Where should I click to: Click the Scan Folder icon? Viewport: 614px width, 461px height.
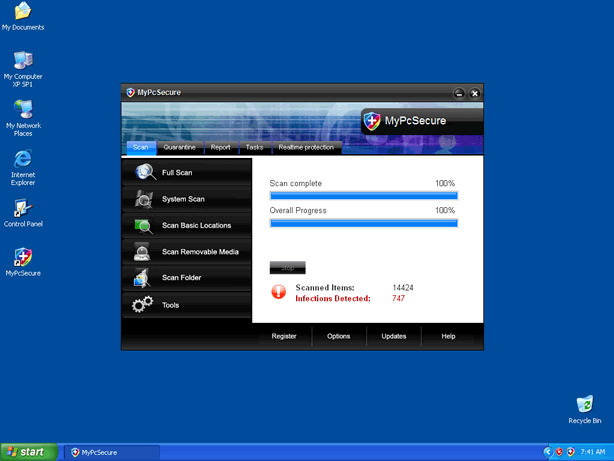143,278
